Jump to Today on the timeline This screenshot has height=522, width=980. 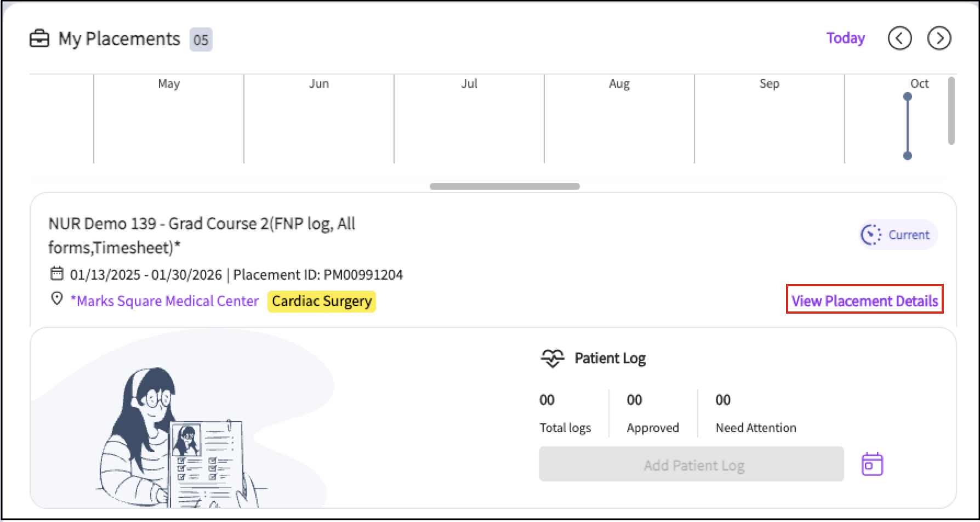[845, 38]
